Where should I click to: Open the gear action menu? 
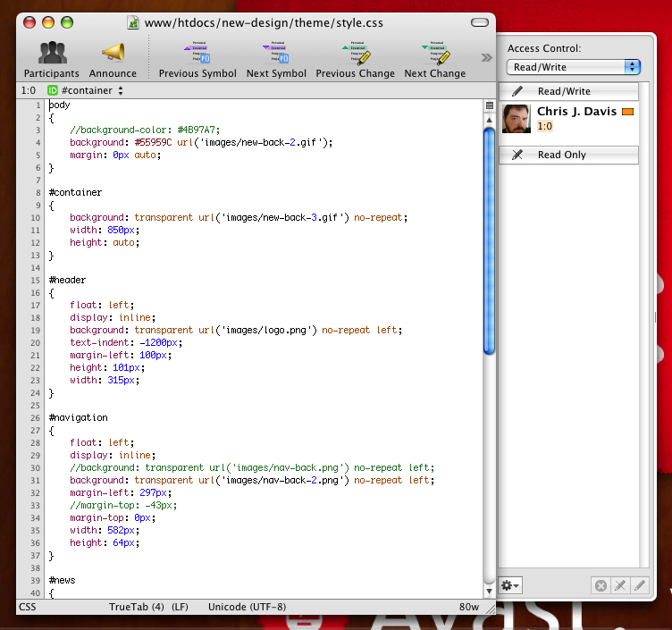tap(510, 585)
